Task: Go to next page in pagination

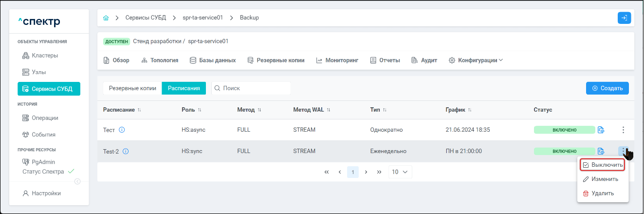Action: (x=366, y=172)
